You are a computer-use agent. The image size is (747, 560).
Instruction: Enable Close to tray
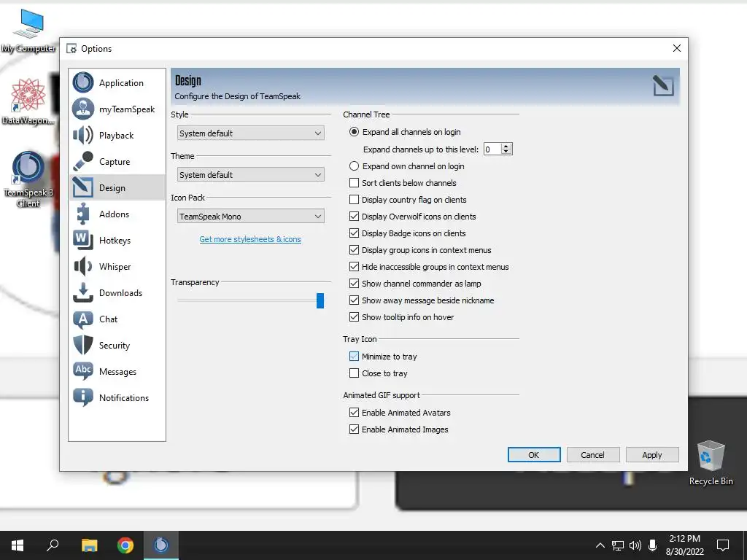379,373
